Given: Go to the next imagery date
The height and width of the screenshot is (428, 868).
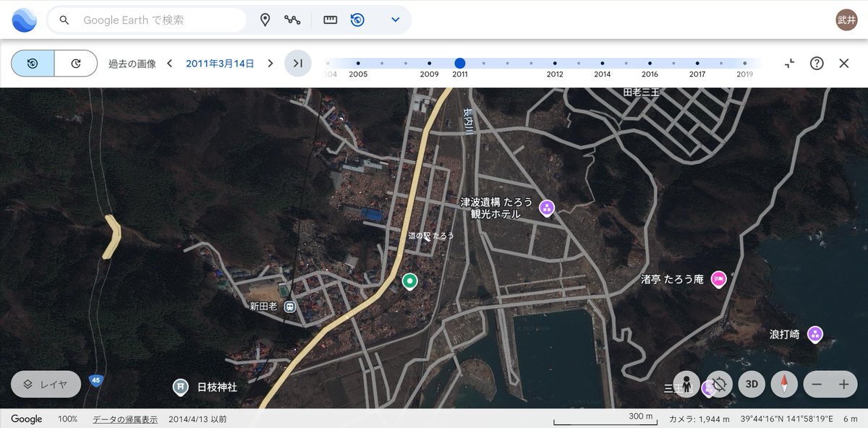Looking at the screenshot, I should (x=271, y=64).
